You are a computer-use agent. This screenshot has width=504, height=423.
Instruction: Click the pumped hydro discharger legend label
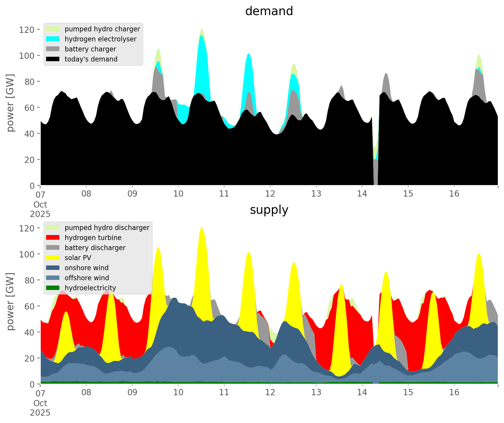pos(107,228)
